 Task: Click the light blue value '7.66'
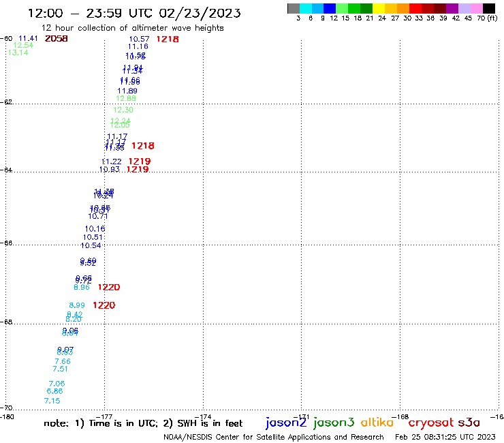click(63, 361)
